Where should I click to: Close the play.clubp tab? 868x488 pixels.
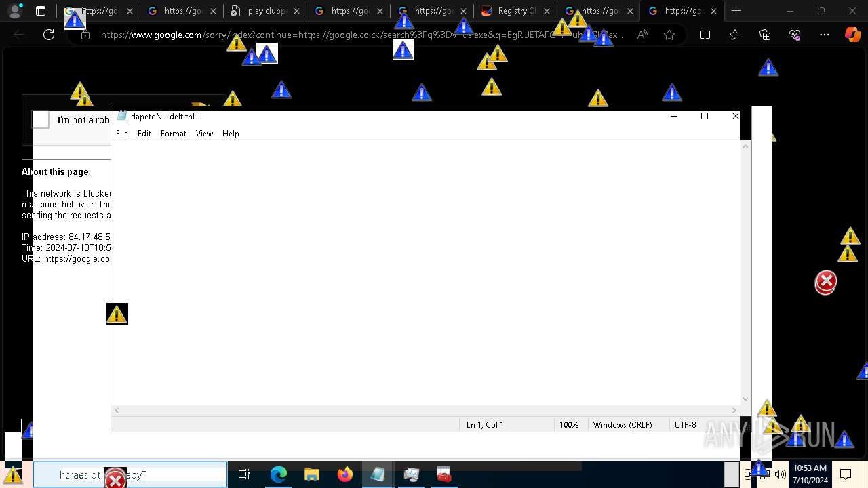click(296, 11)
